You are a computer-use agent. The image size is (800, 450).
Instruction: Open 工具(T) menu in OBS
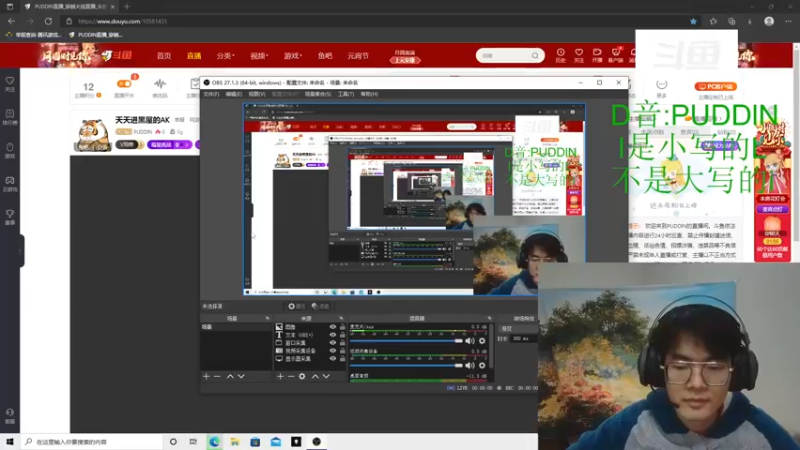[x=346, y=94]
